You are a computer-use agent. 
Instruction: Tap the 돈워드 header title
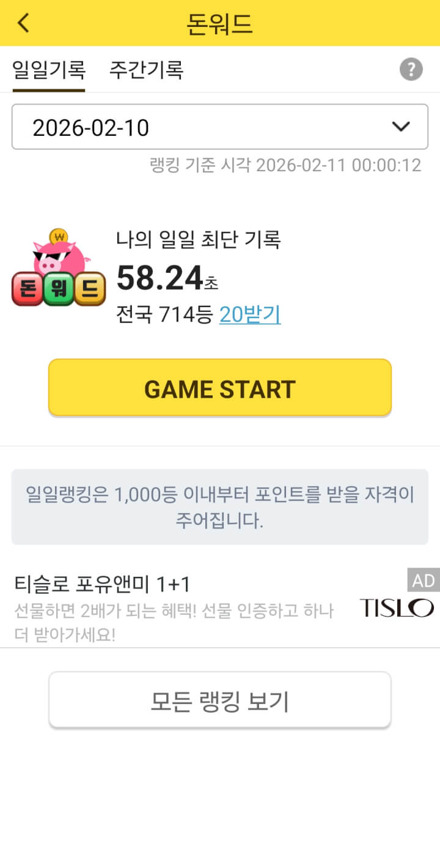(x=220, y=23)
